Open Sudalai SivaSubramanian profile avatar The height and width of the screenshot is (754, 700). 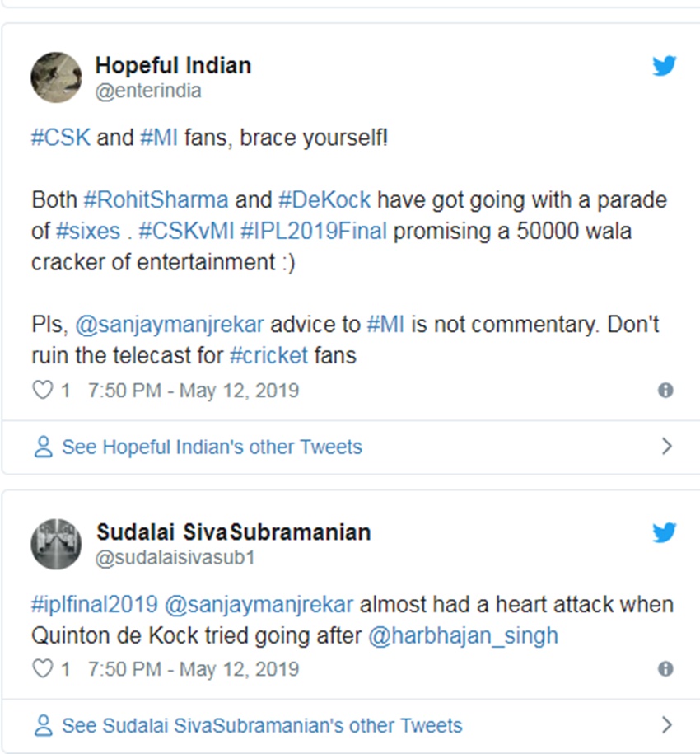click(56, 544)
